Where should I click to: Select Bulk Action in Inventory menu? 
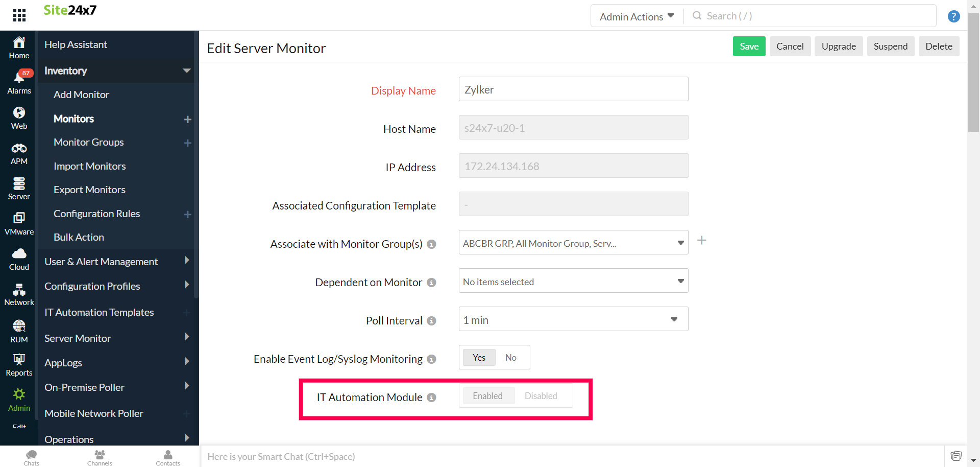[79, 237]
